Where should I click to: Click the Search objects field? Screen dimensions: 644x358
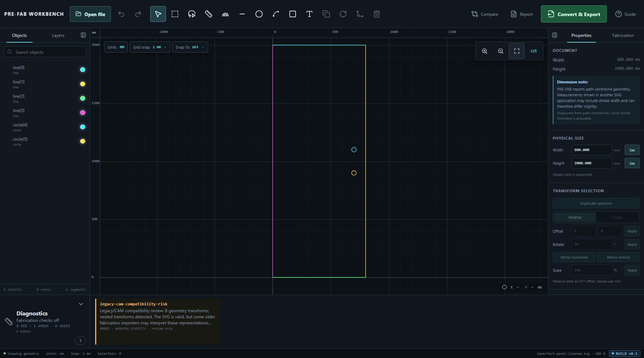click(x=45, y=52)
